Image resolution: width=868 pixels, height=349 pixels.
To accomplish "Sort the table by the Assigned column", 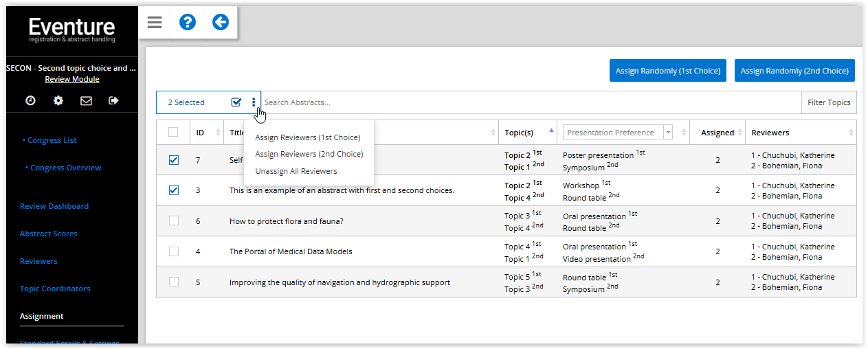I will pos(717,133).
